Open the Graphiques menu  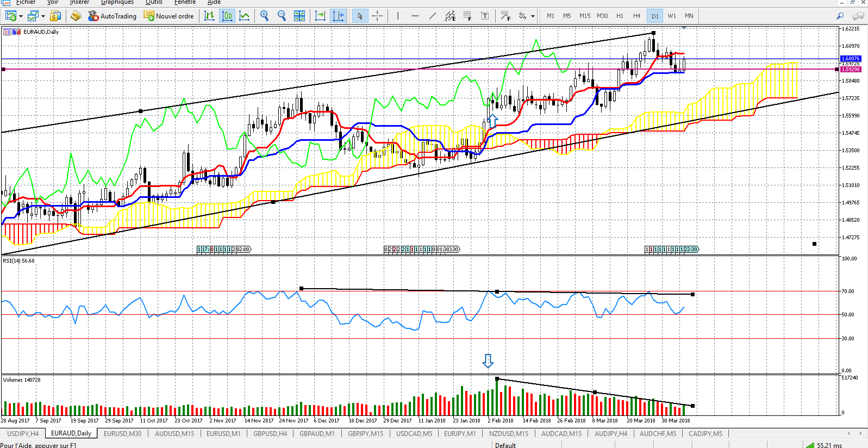[x=117, y=2]
